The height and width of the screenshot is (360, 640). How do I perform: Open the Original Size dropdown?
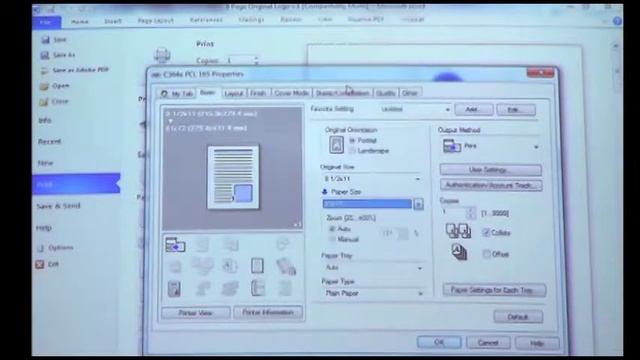coord(372,179)
